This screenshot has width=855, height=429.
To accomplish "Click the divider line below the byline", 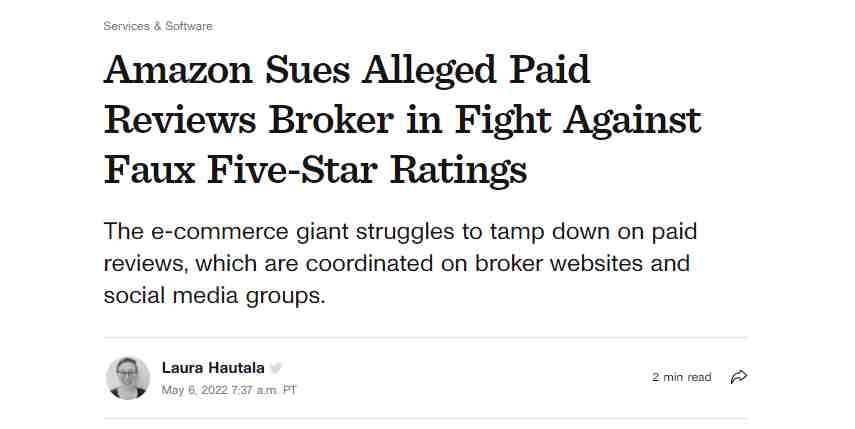I will 425,419.
